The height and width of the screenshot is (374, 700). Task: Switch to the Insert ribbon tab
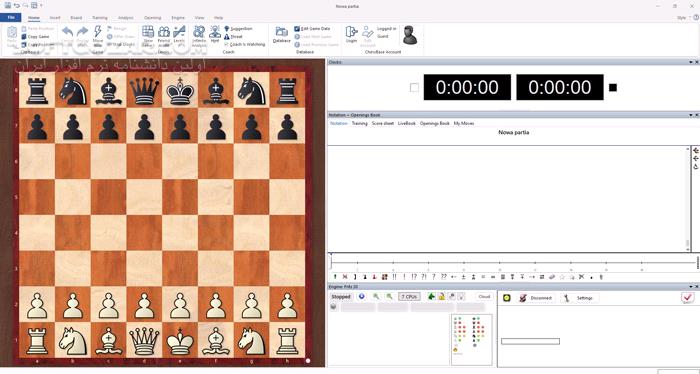point(55,18)
